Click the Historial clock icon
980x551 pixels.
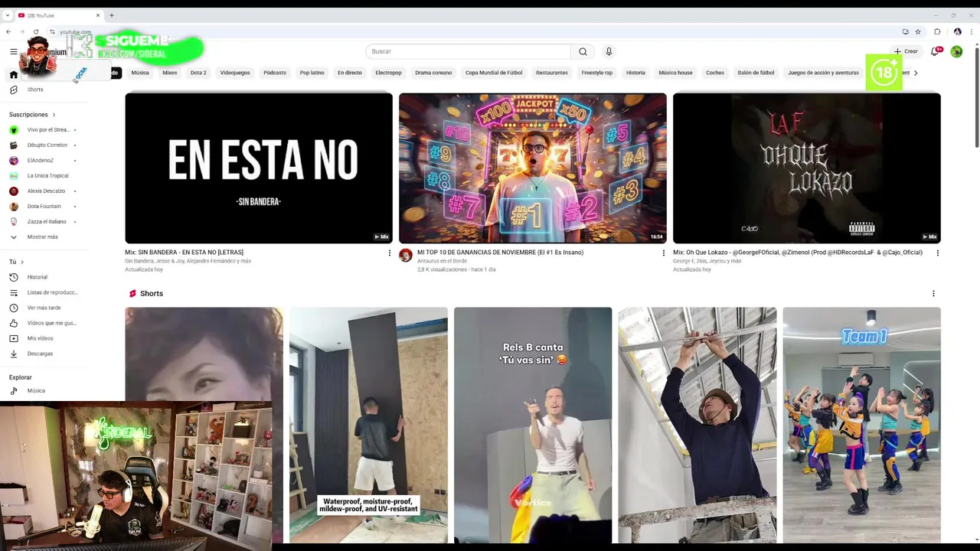tap(13, 277)
